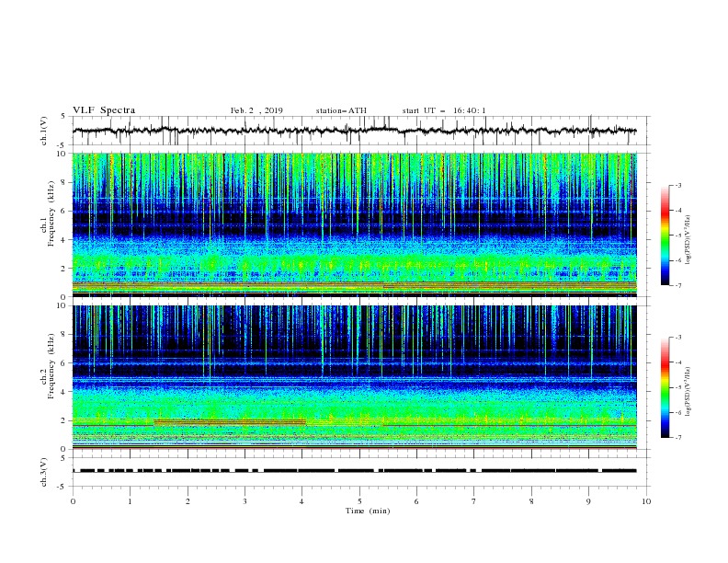Click the ch.1 waveform trace panel
Image resolution: width=728 pixels, height=563 pixels.
click(361, 131)
